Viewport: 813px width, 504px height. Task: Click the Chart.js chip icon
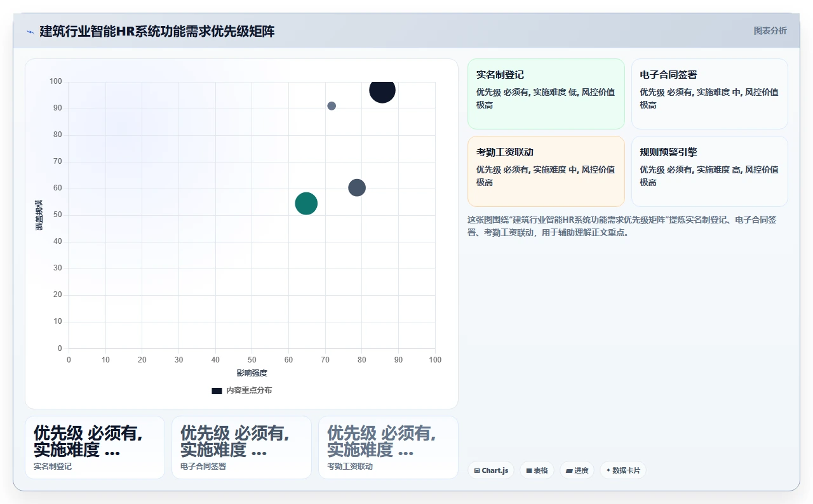(x=477, y=471)
